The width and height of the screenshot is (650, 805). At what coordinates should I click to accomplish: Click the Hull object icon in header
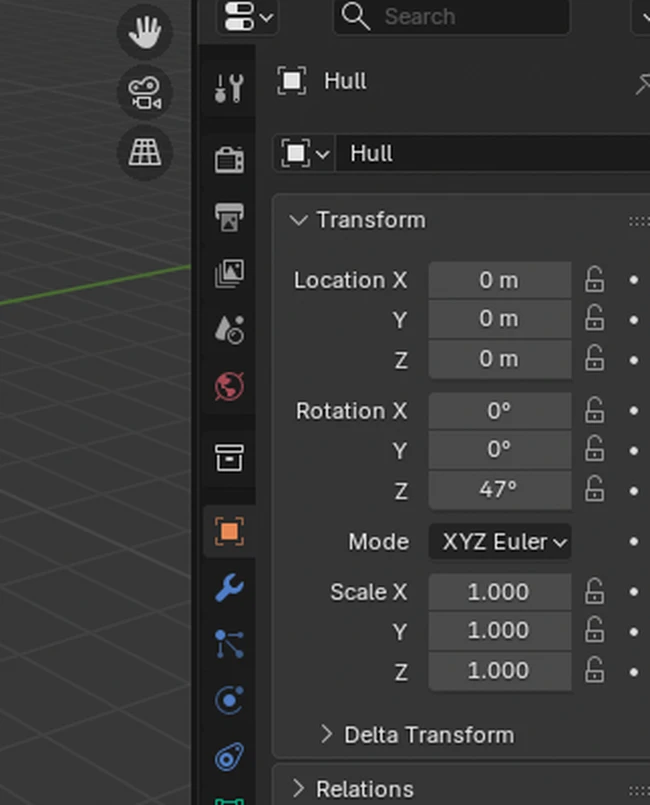[292, 81]
